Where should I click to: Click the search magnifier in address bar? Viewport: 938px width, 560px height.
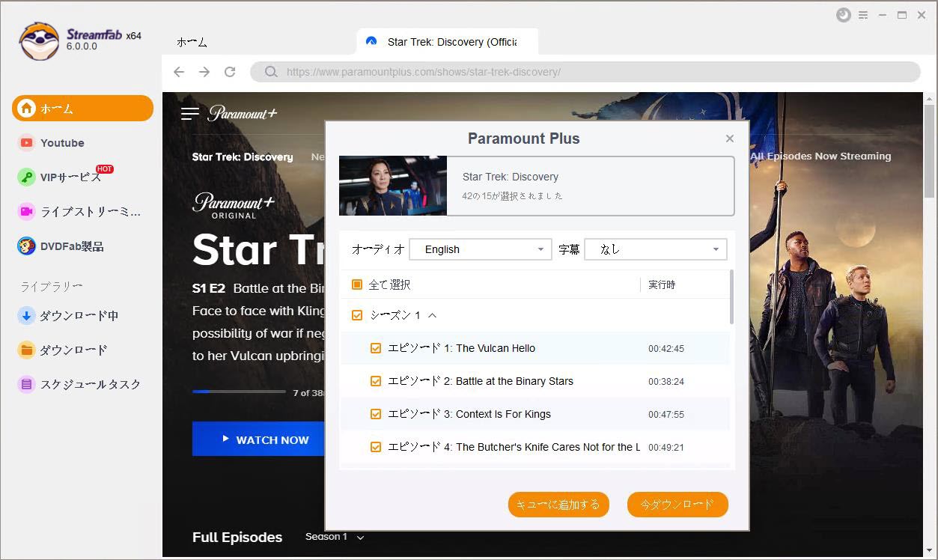tap(271, 72)
